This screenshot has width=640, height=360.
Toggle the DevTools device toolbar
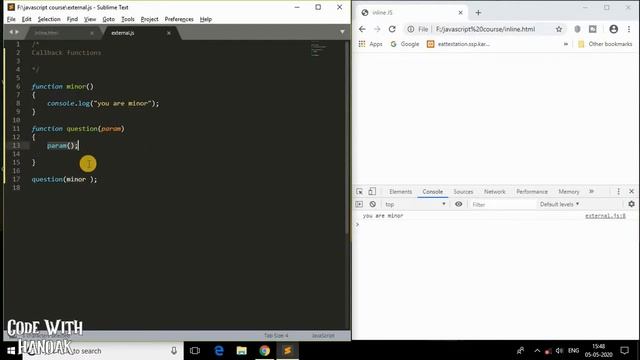pyautogui.click(x=372, y=191)
